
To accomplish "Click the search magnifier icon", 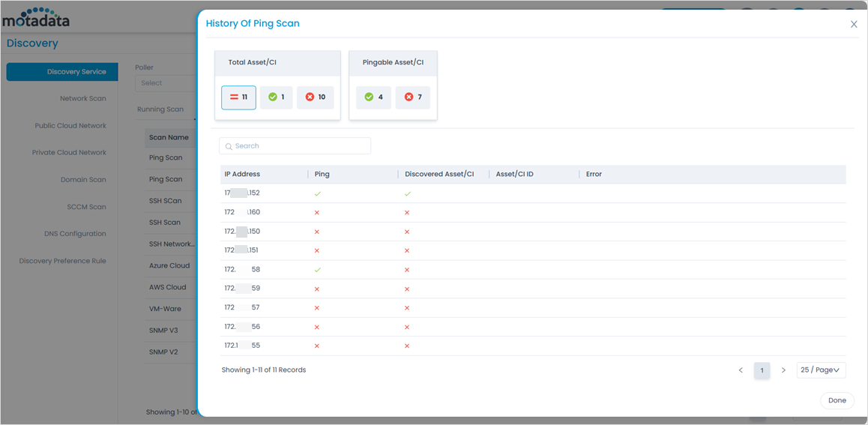I will point(229,146).
